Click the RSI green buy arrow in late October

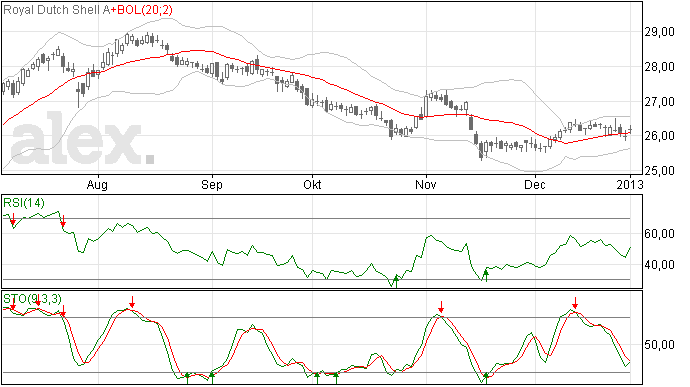tap(396, 281)
